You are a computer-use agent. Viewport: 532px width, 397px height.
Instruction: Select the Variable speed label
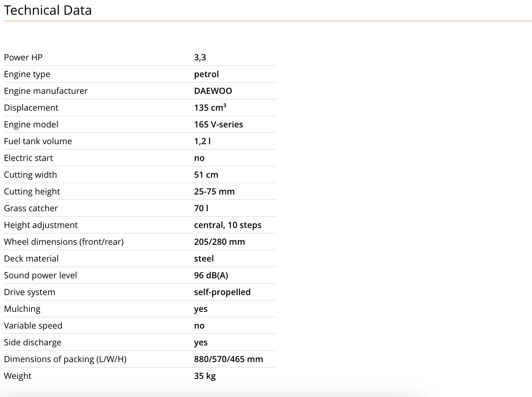pyautogui.click(x=33, y=326)
